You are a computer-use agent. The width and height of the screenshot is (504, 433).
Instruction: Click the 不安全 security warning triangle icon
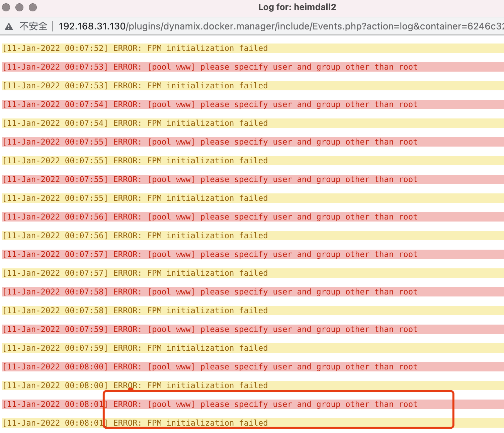pos(9,26)
